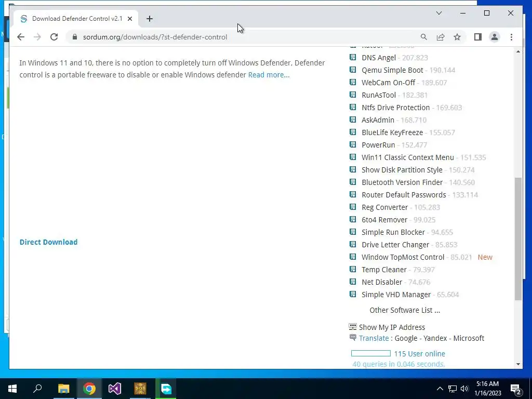
Task: Open the DNS Angel download entry
Action: tap(379, 58)
